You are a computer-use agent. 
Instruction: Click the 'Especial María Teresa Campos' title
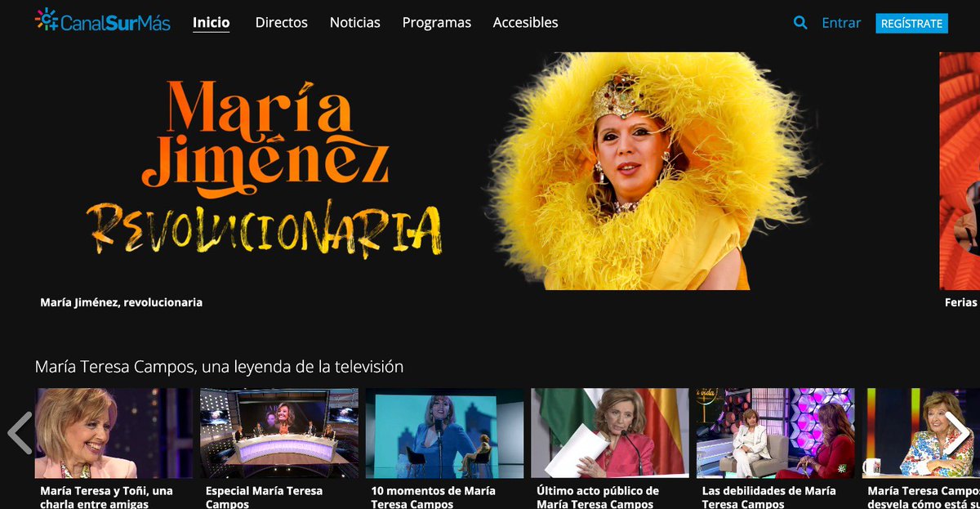point(265,497)
